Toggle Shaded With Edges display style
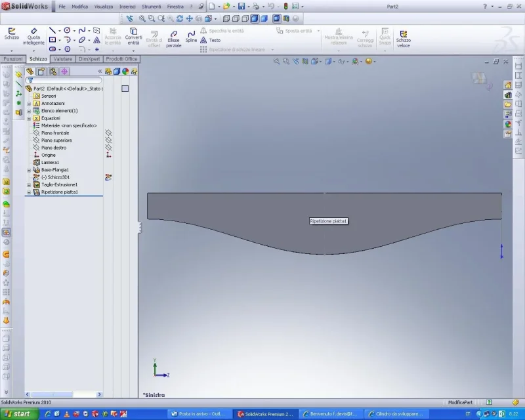525x420 pixels. pos(255,19)
